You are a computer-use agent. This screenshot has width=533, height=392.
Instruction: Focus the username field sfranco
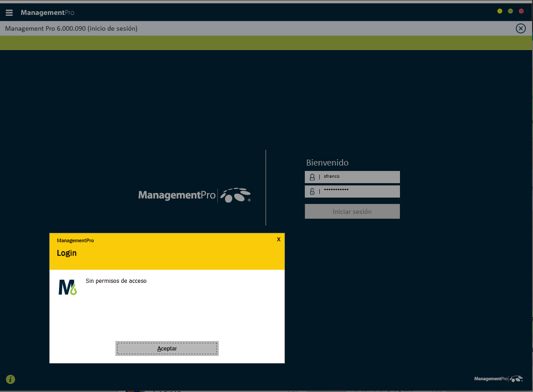pyautogui.click(x=352, y=177)
